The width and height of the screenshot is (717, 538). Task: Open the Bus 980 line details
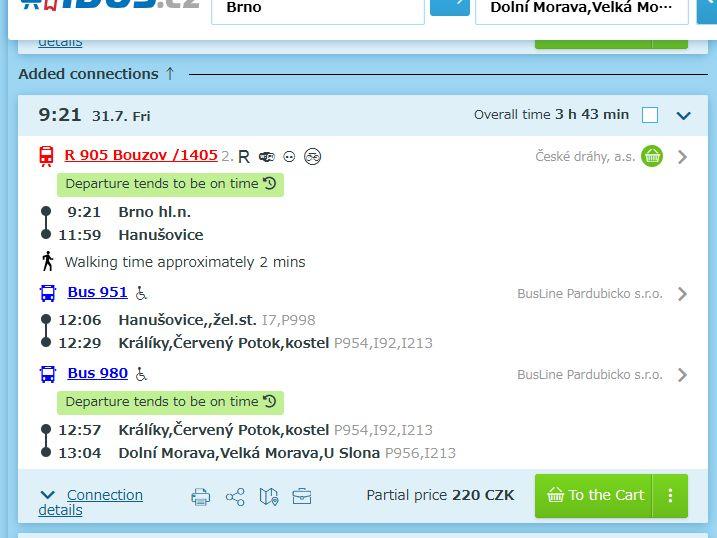[x=97, y=373]
